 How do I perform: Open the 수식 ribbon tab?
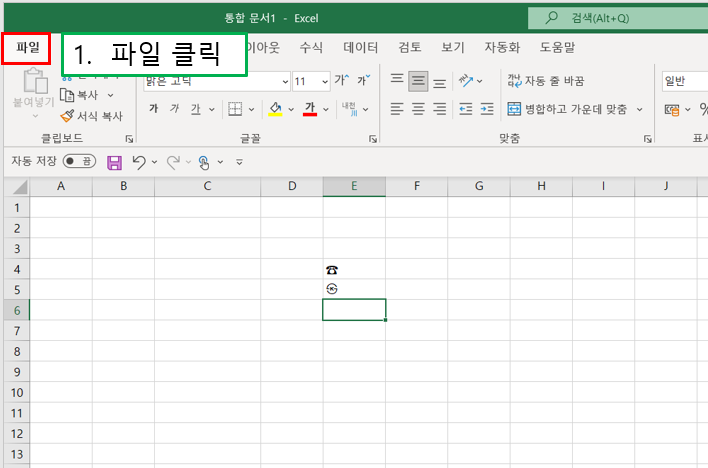[311, 47]
